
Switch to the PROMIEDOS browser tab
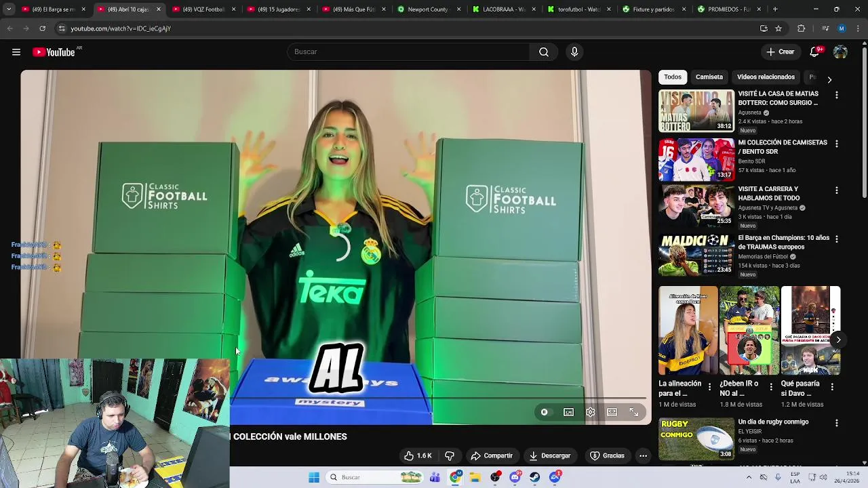(729, 9)
